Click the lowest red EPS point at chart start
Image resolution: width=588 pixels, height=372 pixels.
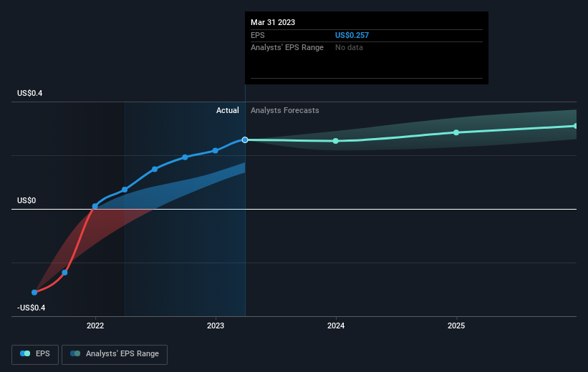point(34,292)
